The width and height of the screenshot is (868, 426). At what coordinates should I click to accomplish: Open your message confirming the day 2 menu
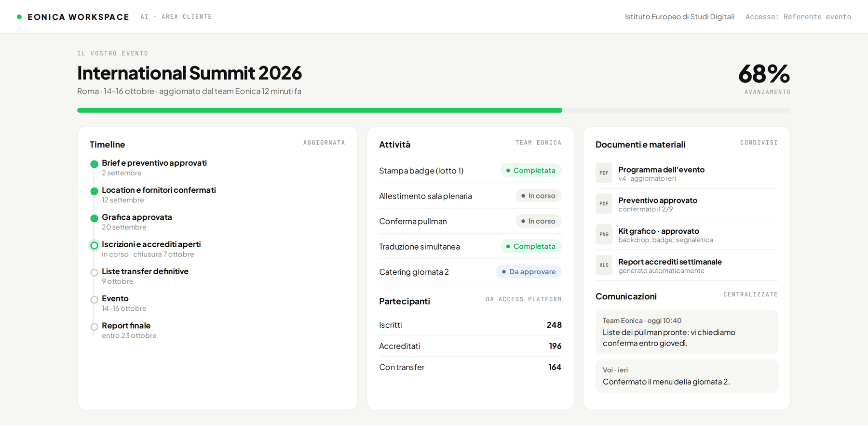point(687,376)
